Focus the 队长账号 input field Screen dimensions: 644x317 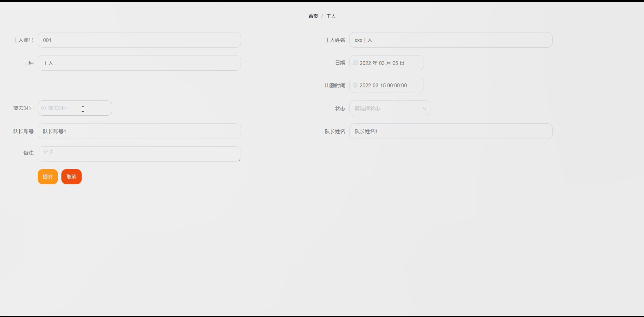coord(139,131)
